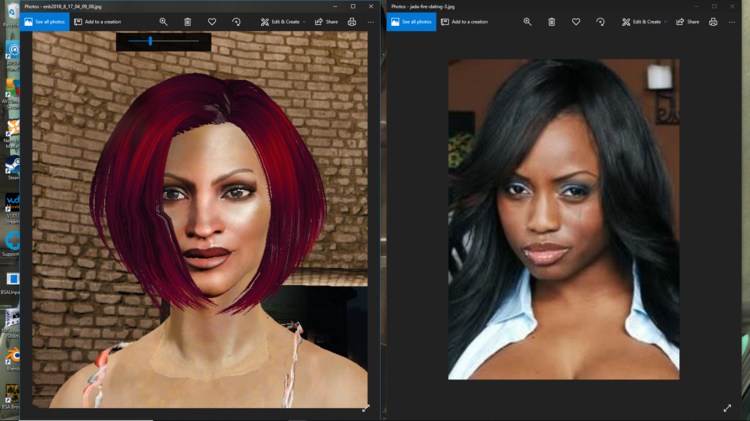Favorite the left photo with heart icon
This screenshot has height=421, width=750.
tap(212, 22)
